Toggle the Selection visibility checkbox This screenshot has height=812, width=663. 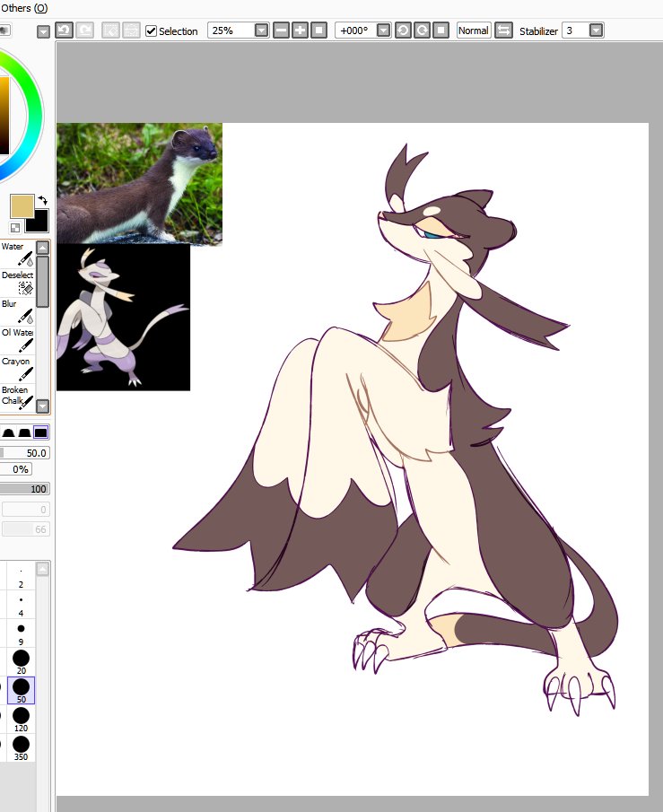click(x=151, y=31)
